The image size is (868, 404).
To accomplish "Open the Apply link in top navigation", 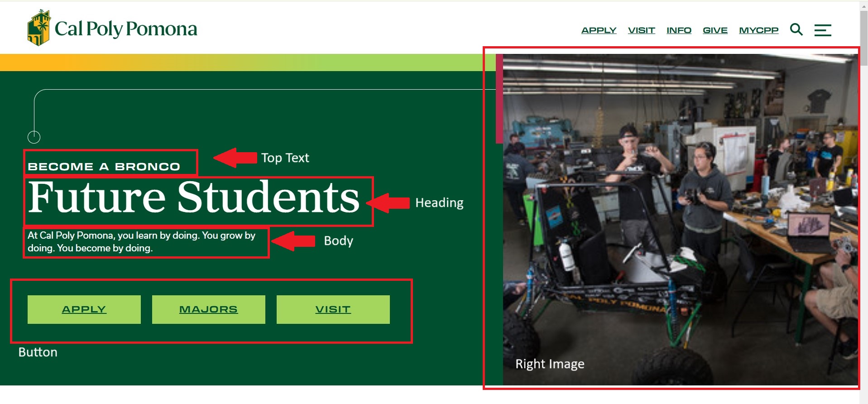I will tap(599, 30).
